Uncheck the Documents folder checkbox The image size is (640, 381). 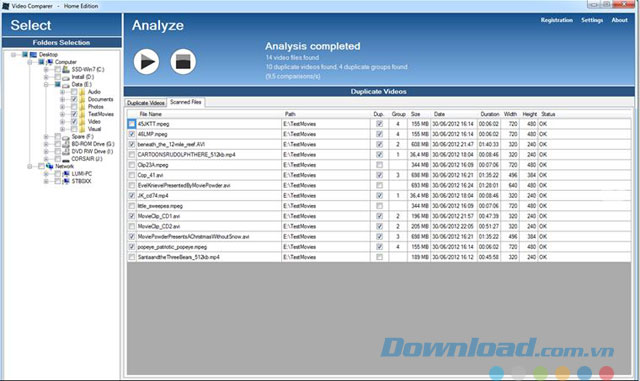tap(74, 99)
